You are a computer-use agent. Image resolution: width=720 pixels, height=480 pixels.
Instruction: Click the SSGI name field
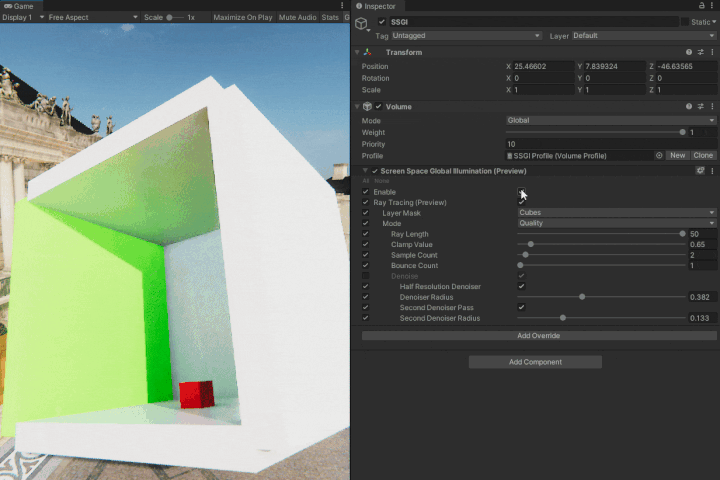click(534, 22)
